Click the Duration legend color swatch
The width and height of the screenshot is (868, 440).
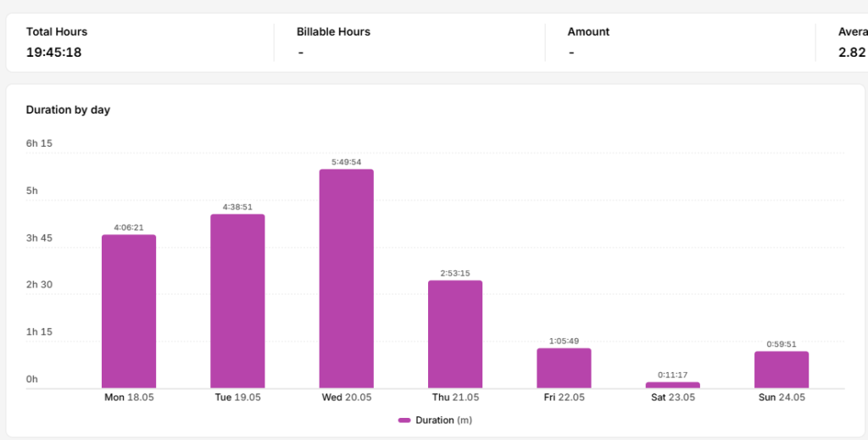404,421
